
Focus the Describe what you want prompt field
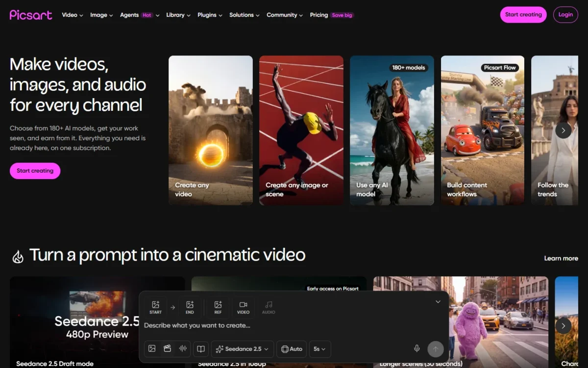tap(294, 325)
